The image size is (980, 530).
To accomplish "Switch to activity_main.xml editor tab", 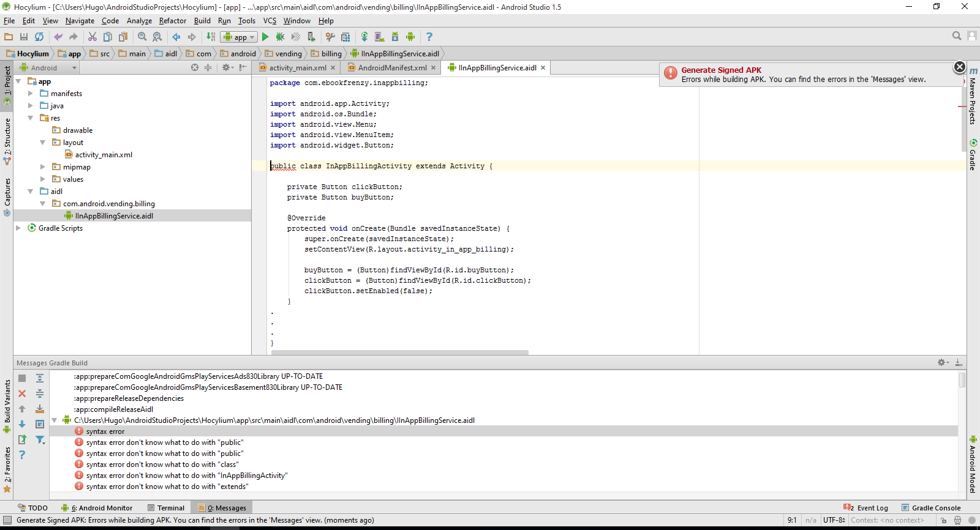I will coord(297,68).
